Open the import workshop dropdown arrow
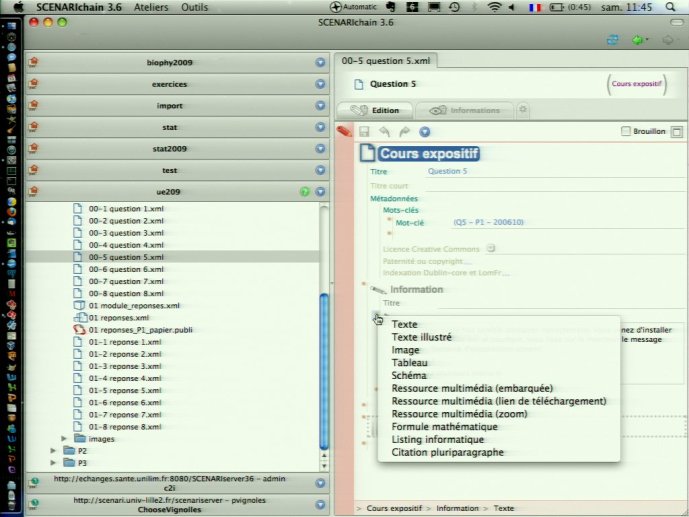The image size is (689, 517). pyautogui.click(x=320, y=105)
